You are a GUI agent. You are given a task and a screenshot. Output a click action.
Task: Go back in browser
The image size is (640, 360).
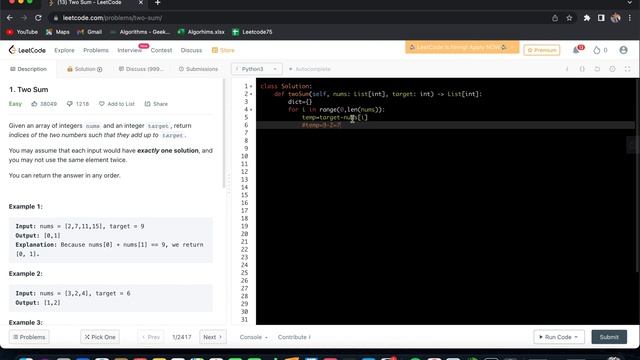pyautogui.click(x=10, y=18)
